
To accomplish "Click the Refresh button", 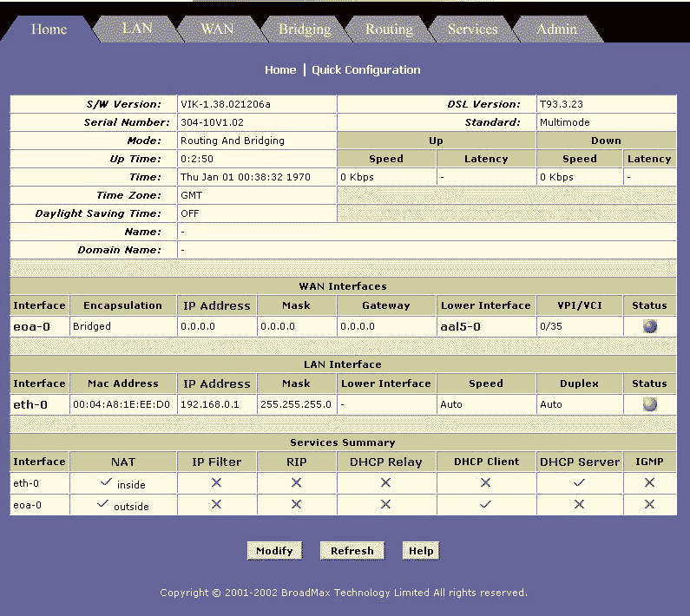I will (x=352, y=551).
